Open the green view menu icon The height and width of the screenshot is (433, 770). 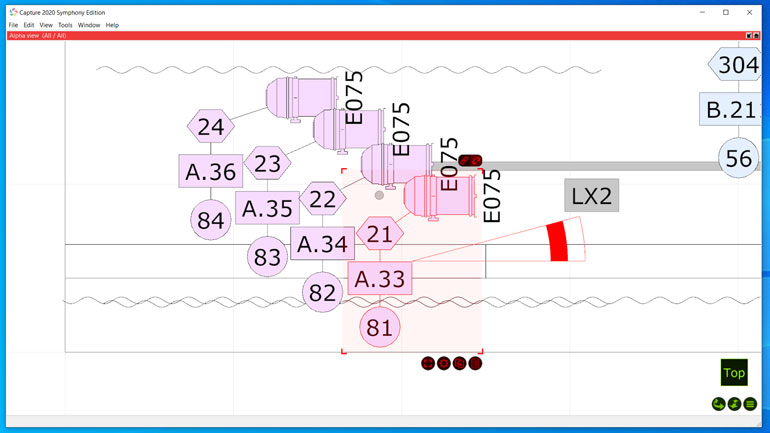pyautogui.click(x=750, y=404)
